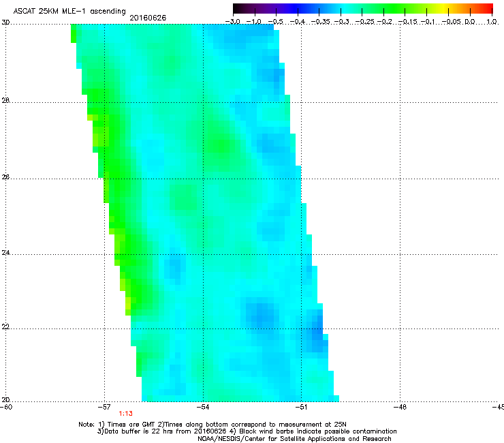Click the latitude axis label "22"
The image size is (504, 443).
tap(5, 327)
